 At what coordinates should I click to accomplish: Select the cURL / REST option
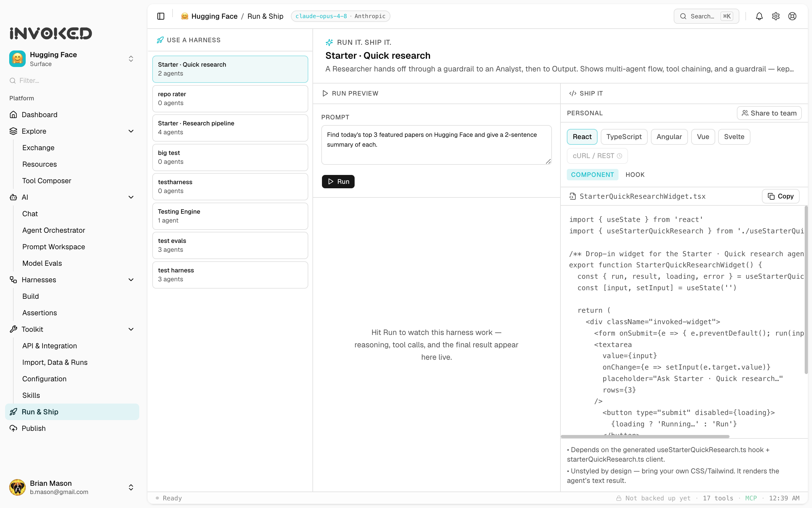(x=597, y=156)
